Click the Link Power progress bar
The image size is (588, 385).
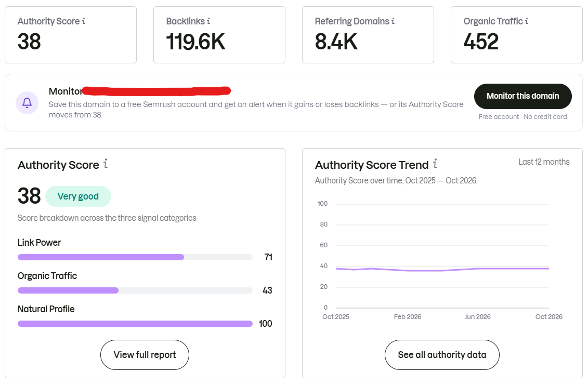tap(135, 257)
